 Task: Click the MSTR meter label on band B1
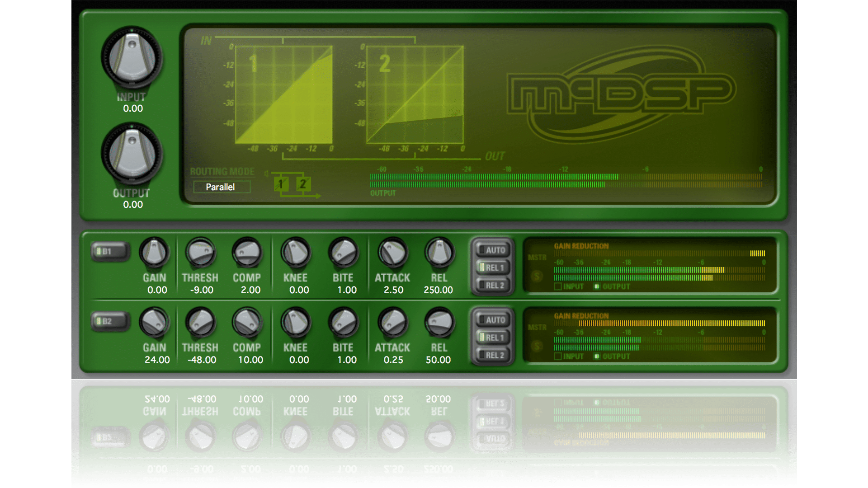click(x=538, y=258)
